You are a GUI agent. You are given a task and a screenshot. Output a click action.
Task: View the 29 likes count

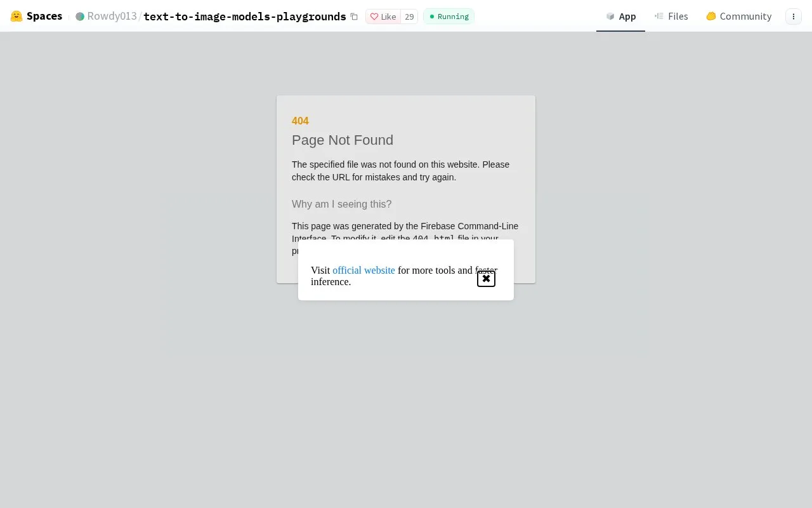point(409,17)
